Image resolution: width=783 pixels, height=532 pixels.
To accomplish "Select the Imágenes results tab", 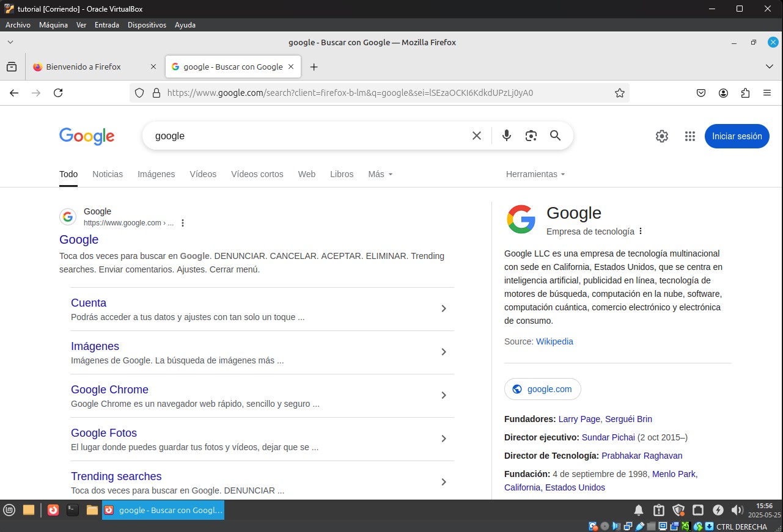I will click(156, 174).
